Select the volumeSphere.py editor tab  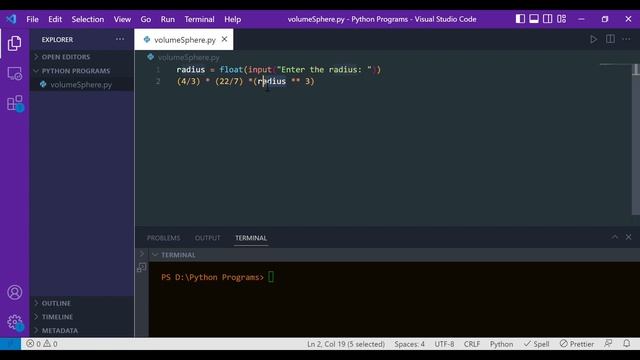point(184,40)
